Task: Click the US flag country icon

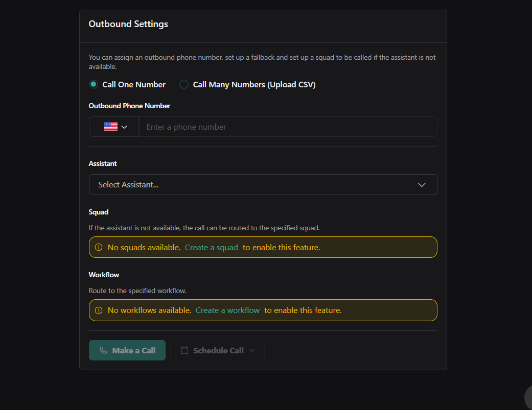Action: (x=110, y=127)
